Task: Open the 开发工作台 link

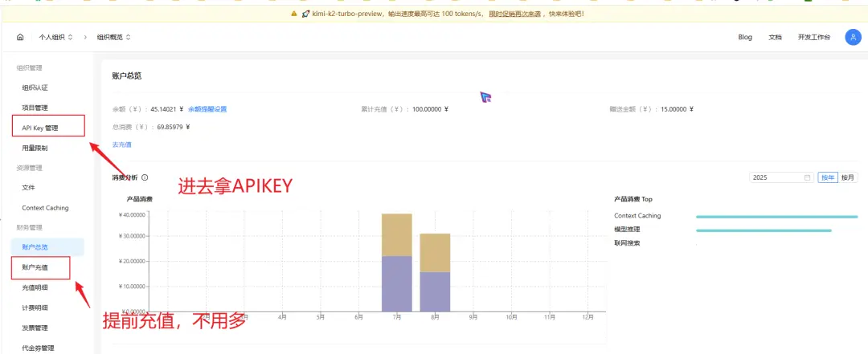Action: (813, 37)
